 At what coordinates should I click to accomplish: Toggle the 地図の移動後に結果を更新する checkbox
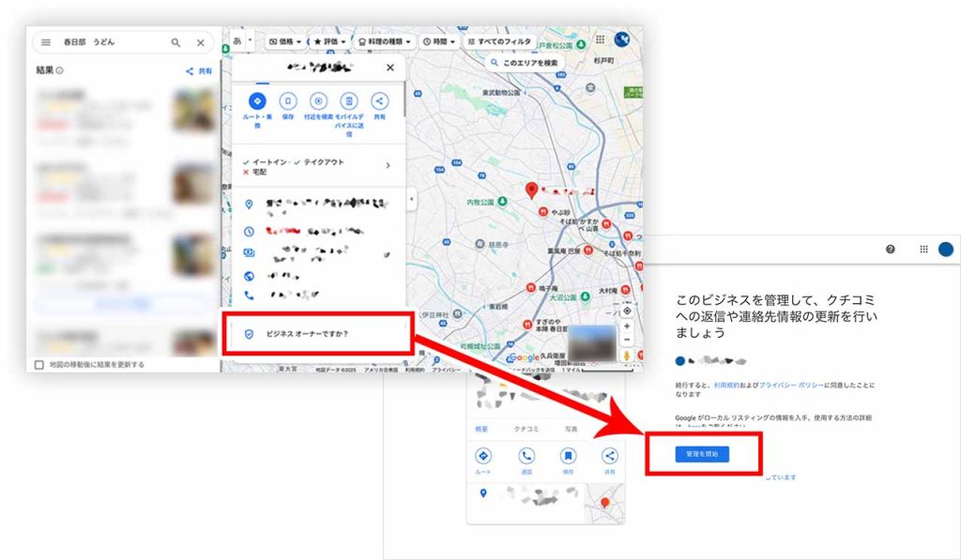coord(39,365)
